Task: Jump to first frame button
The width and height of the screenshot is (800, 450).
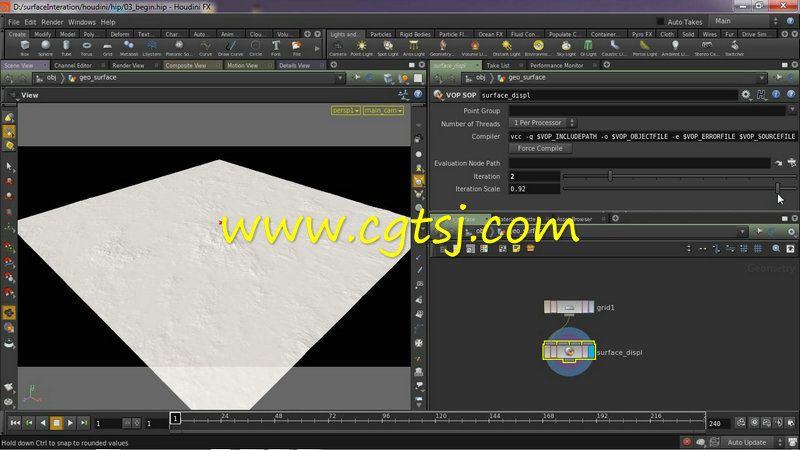Action: 15,423
